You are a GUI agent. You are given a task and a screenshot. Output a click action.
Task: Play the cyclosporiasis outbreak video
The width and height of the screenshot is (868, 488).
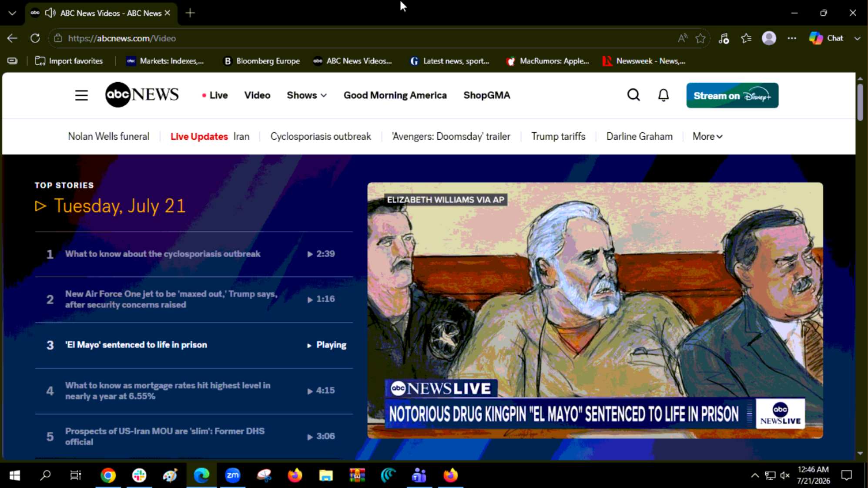pos(194,254)
